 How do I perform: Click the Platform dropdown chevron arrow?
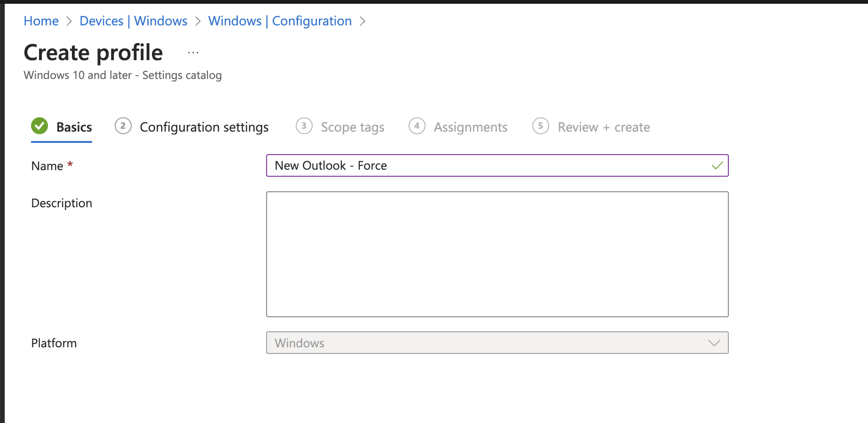[x=714, y=343]
